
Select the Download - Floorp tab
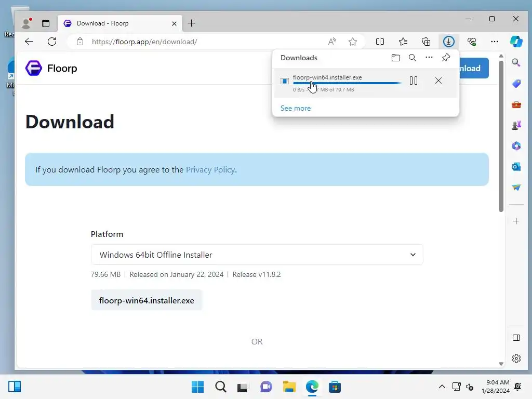pyautogui.click(x=120, y=23)
